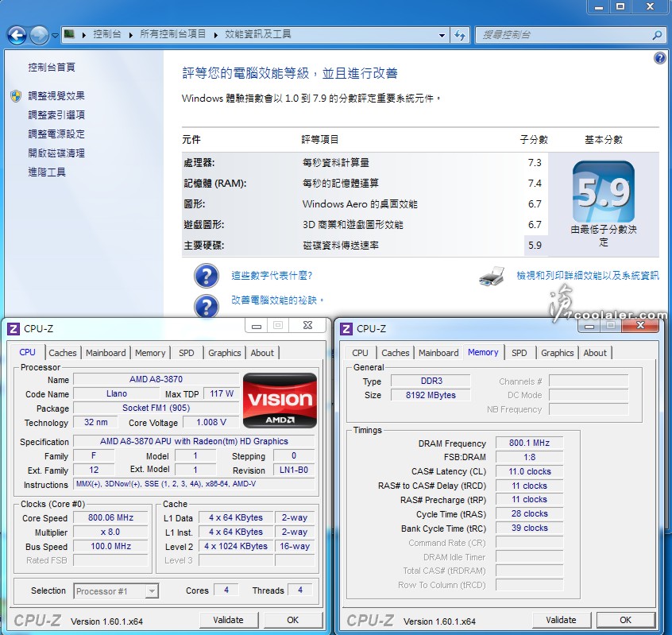
Task: Click the 主要硬碟 subscore 5.9
Action: click(x=535, y=246)
